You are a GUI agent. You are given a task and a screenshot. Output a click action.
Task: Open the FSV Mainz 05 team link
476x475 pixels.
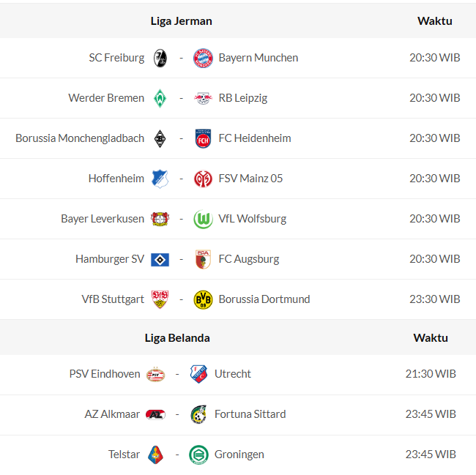pos(250,179)
